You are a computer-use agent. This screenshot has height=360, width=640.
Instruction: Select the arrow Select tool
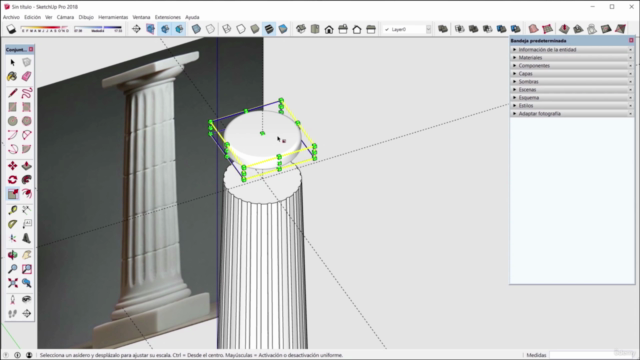click(13, 62)
